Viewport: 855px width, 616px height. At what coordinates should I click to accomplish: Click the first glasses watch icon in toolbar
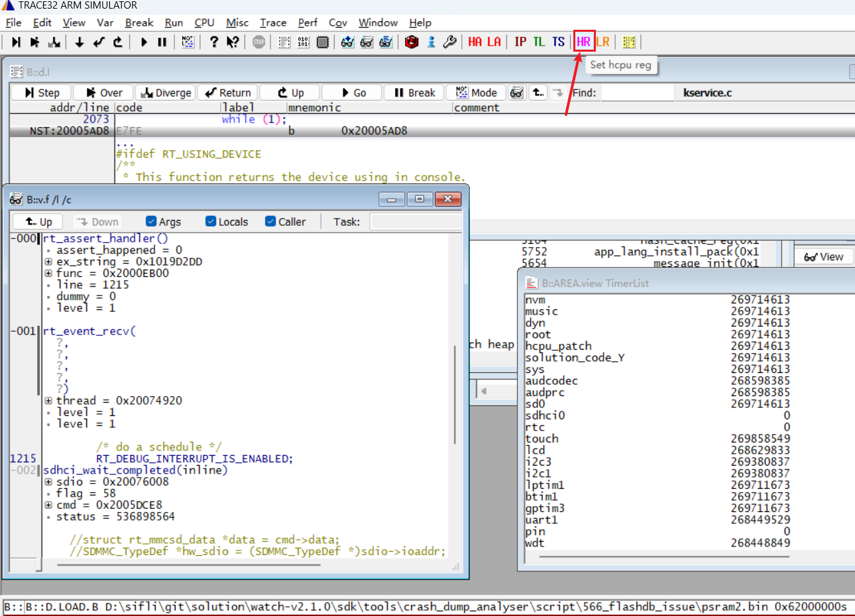coord(348,42)
